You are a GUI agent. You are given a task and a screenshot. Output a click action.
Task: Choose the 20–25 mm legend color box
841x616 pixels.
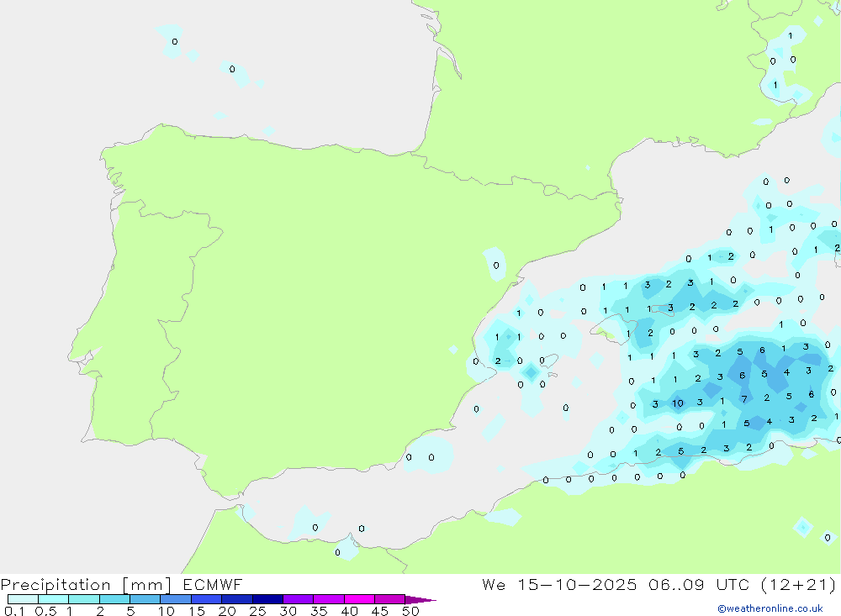236,599
